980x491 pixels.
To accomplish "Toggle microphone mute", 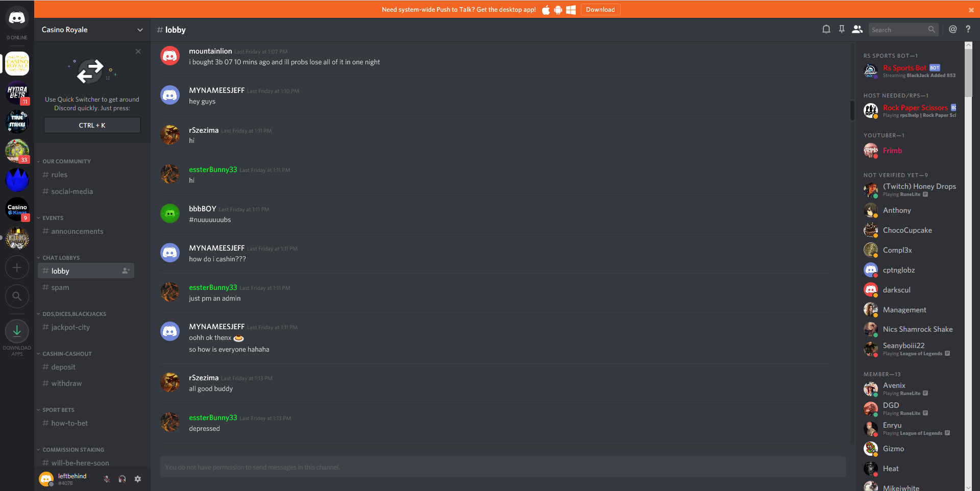I will 107,479.
